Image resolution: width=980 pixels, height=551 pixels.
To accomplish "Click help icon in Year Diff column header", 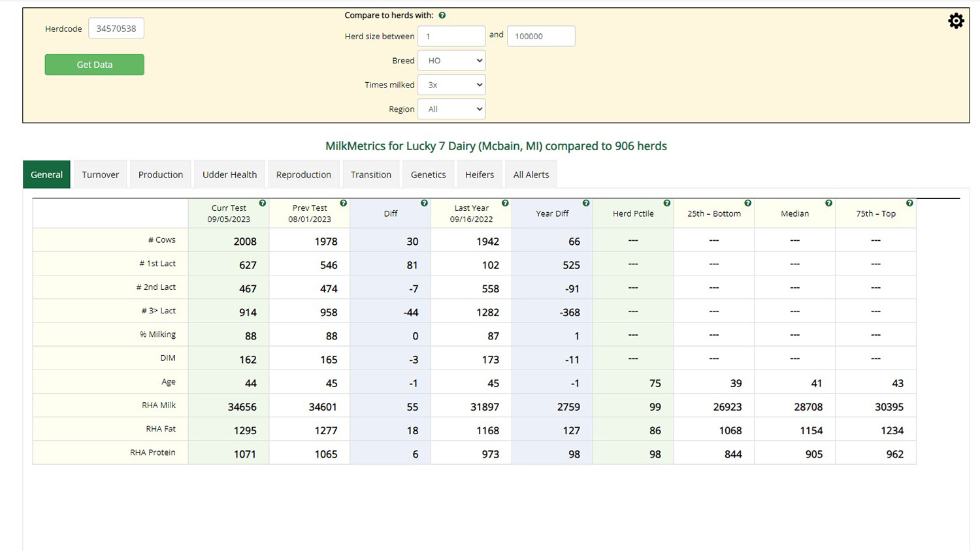I will (x=586, y=203).
